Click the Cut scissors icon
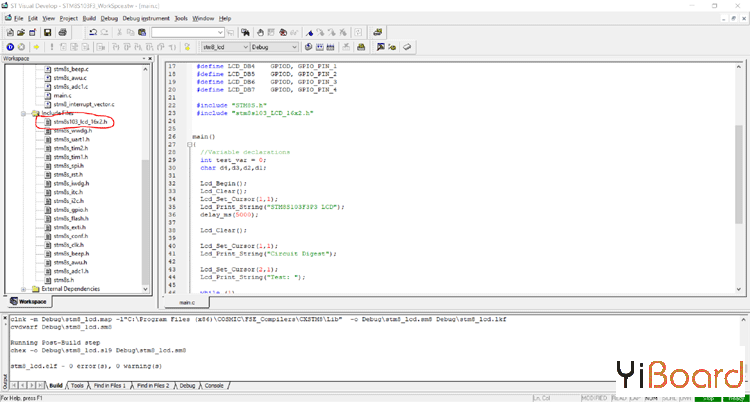The height and width of the screenshot is (402, 750). [x=120, y=33]
